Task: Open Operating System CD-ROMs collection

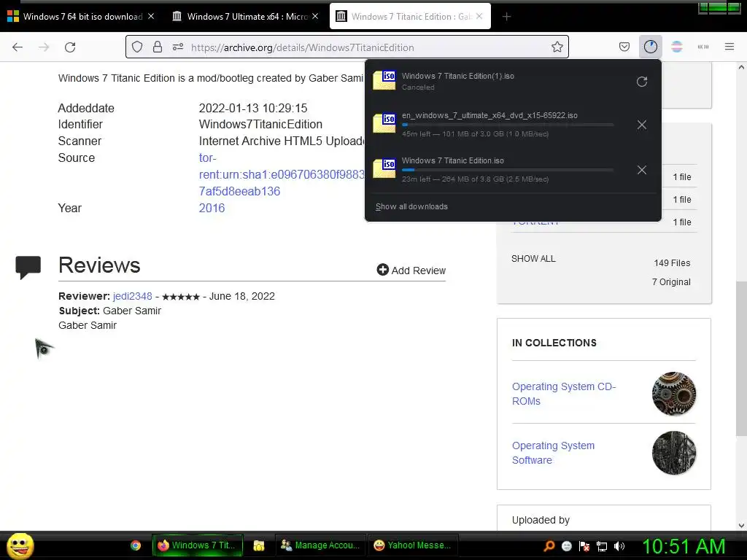Action: tap(564, 394)
